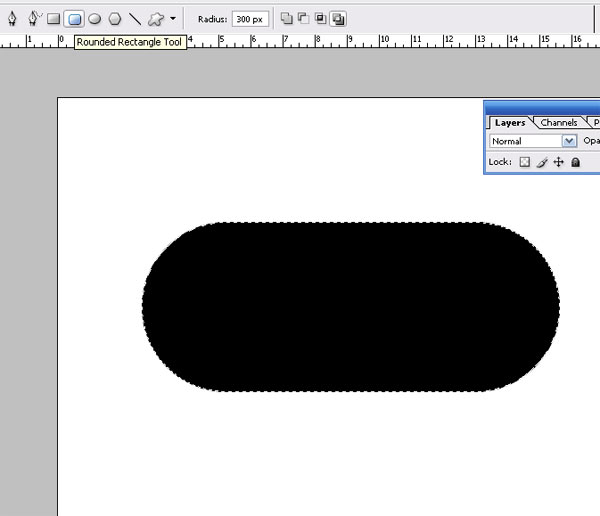The height and width of the screenshot is (516, 600).
Task: Pick the Polygon shape tool
Action: [x=115, y=19]
